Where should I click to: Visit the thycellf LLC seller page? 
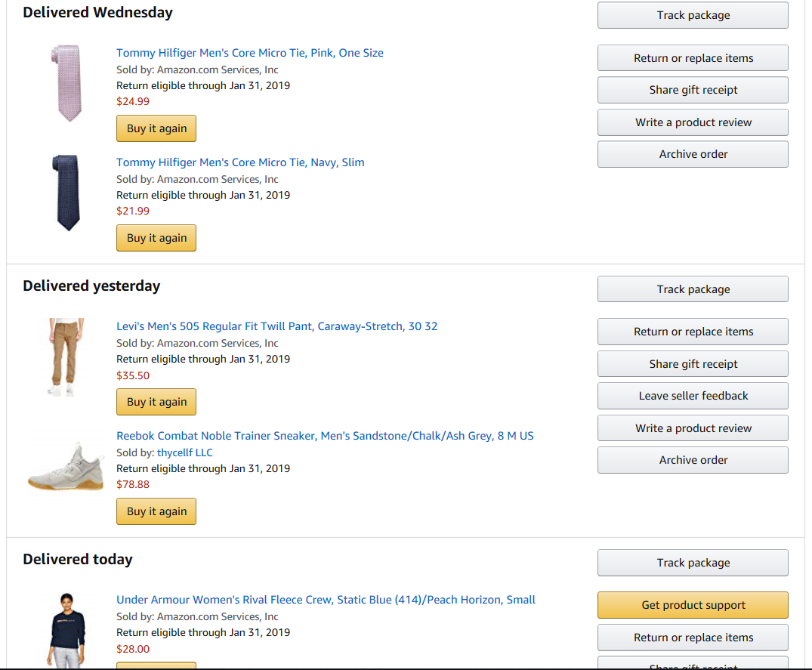(x=184, y=452)
